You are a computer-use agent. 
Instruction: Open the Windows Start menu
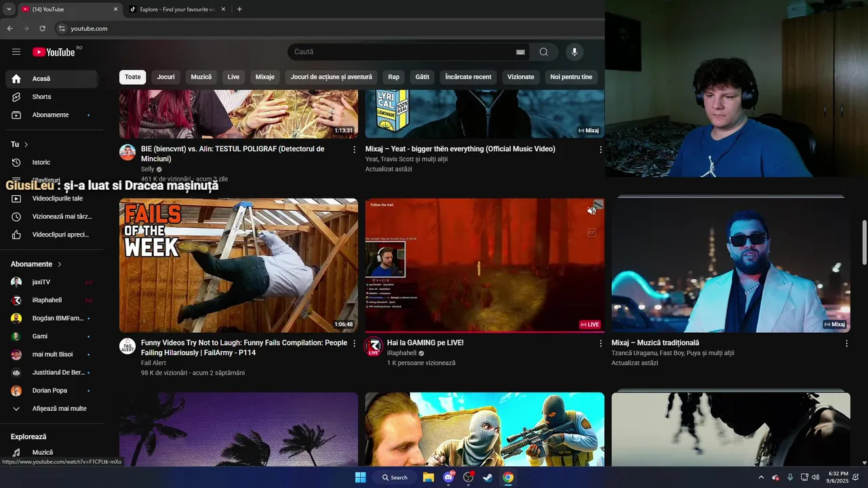point(360,477)
